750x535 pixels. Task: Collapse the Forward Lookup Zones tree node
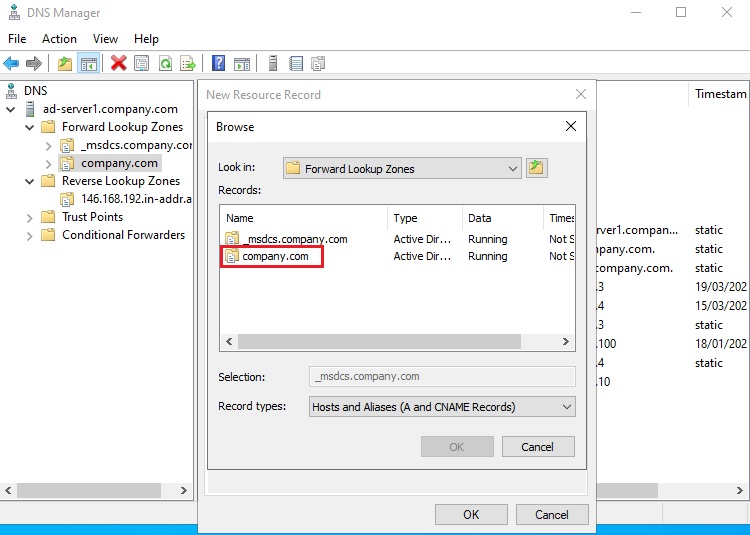[31, 127]
